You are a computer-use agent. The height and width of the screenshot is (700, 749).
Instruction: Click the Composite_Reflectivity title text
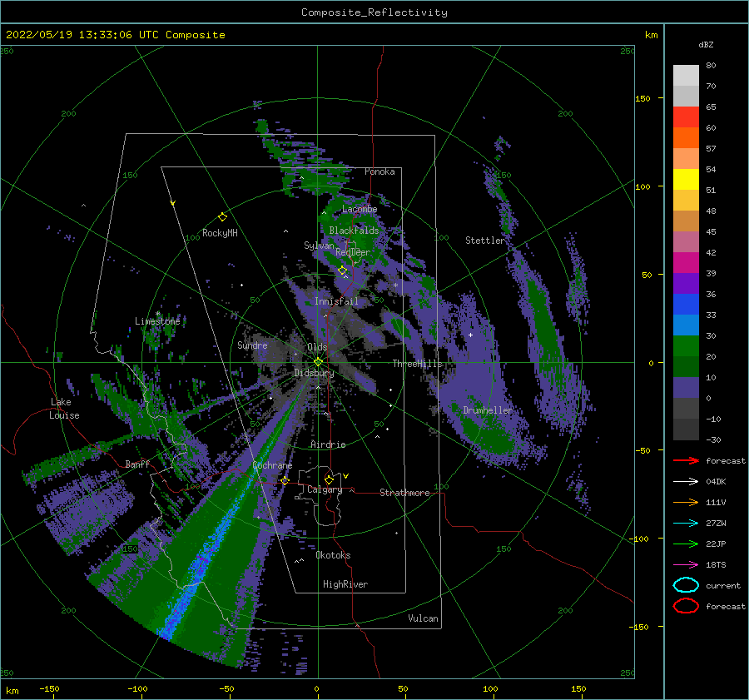(374, 12)
